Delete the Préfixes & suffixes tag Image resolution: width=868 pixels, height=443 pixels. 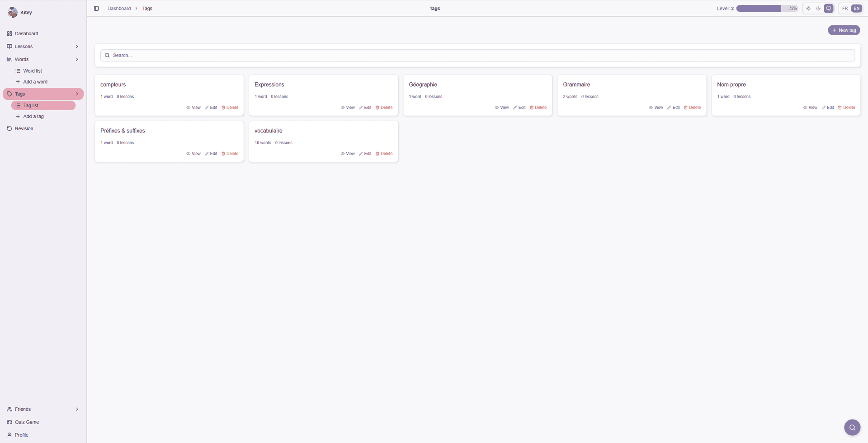tap(230, 154)
